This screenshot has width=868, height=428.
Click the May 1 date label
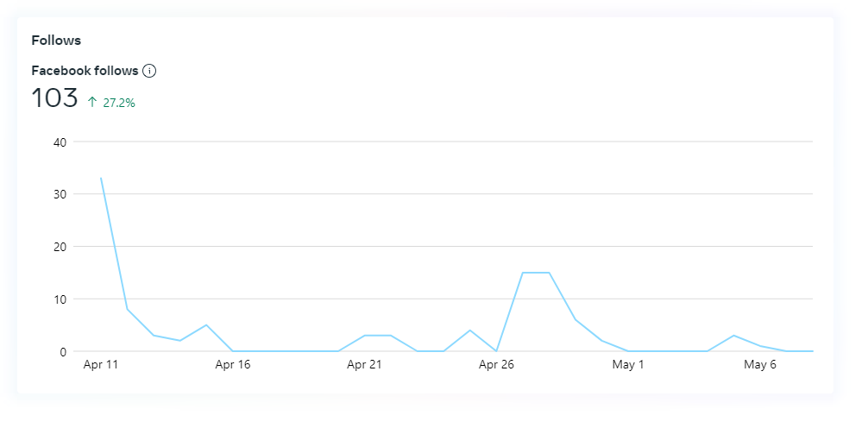tap(628, 365)
